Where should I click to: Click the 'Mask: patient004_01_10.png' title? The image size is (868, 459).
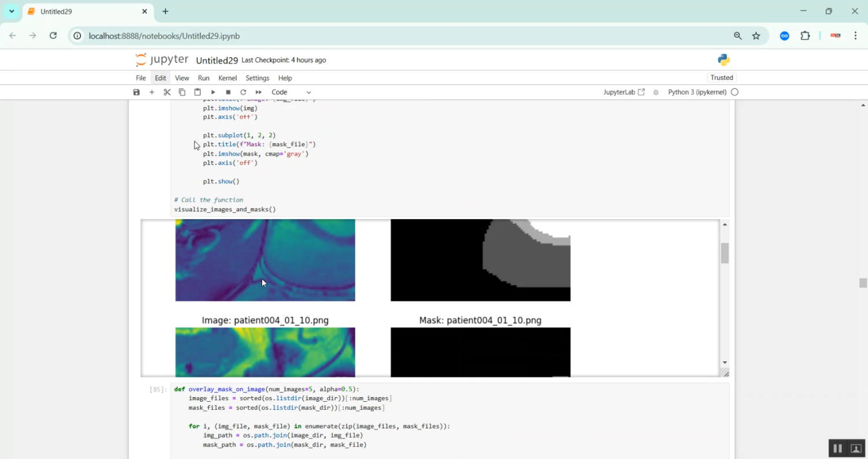click(480, 320)
